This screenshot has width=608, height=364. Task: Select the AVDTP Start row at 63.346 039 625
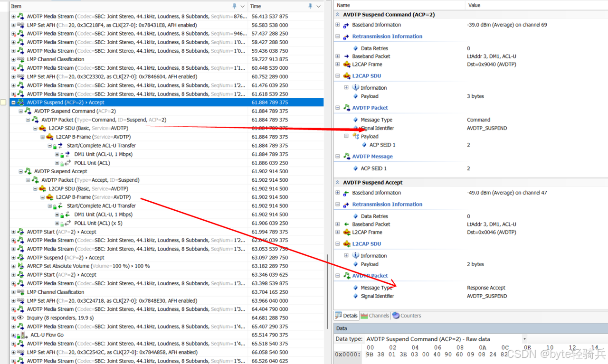click(166, 275)
